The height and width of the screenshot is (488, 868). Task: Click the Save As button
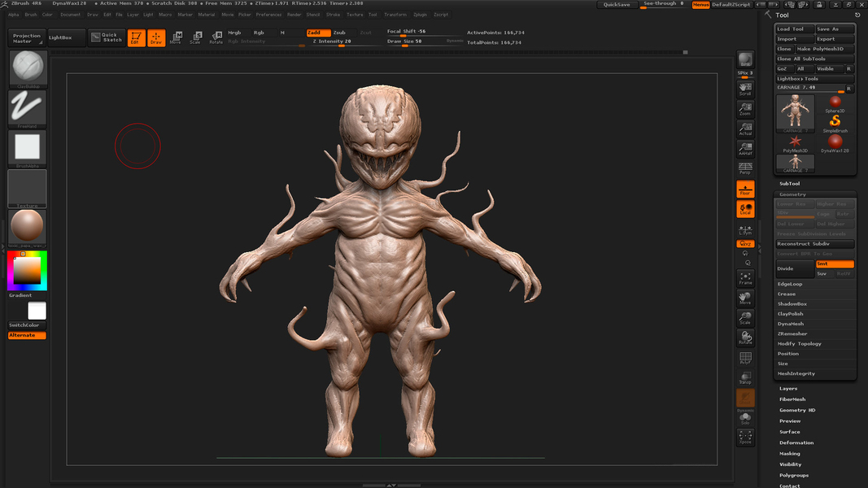[835, 28]
